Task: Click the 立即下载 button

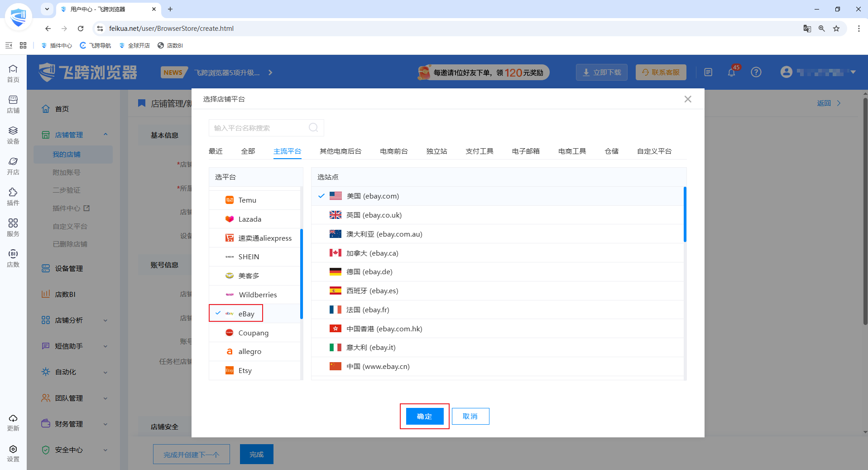Action: pyautogui.click(x=602, y=72)
